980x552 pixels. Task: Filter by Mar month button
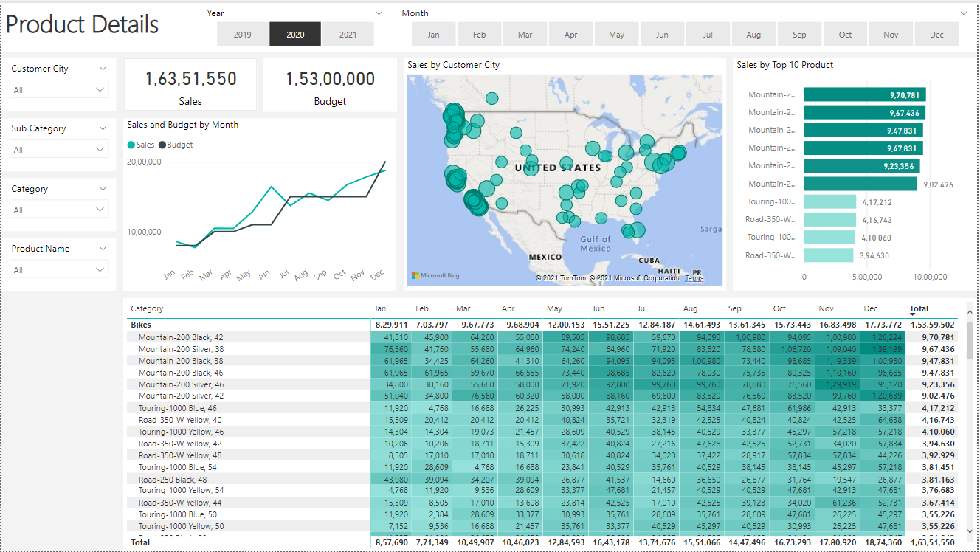pos(525,35)
